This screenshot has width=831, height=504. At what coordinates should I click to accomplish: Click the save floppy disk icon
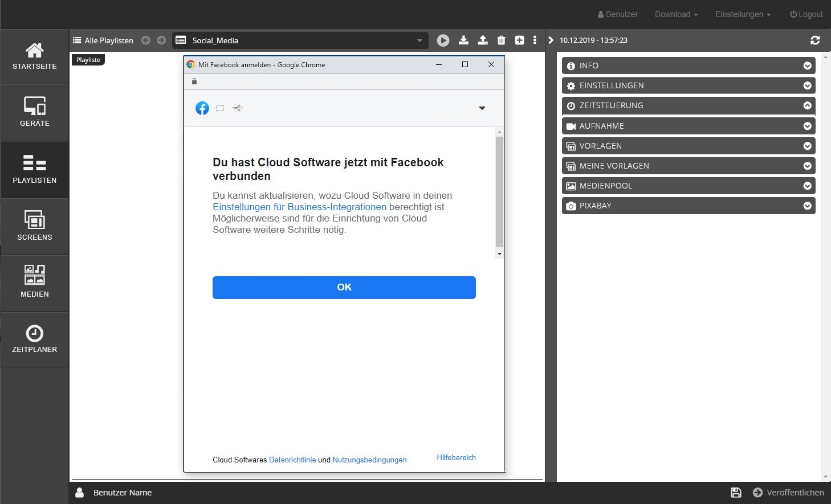pyautogui.click(x=736, y=493)
